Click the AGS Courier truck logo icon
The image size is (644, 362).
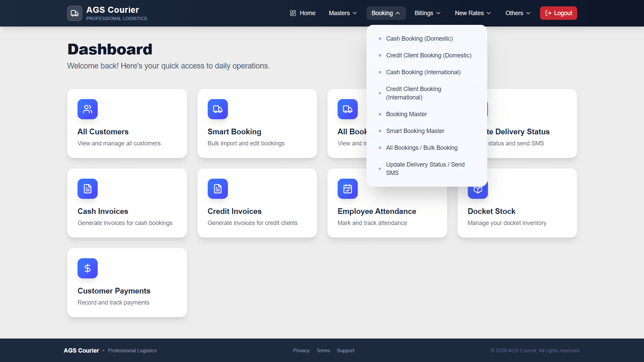(74, 13)
